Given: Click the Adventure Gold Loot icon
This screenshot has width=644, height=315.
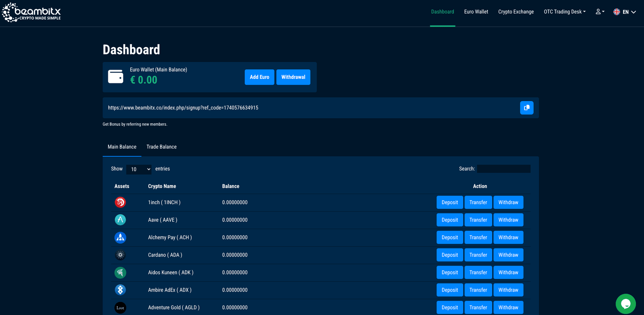Looking at the screenshot, I should click(120, 307).
